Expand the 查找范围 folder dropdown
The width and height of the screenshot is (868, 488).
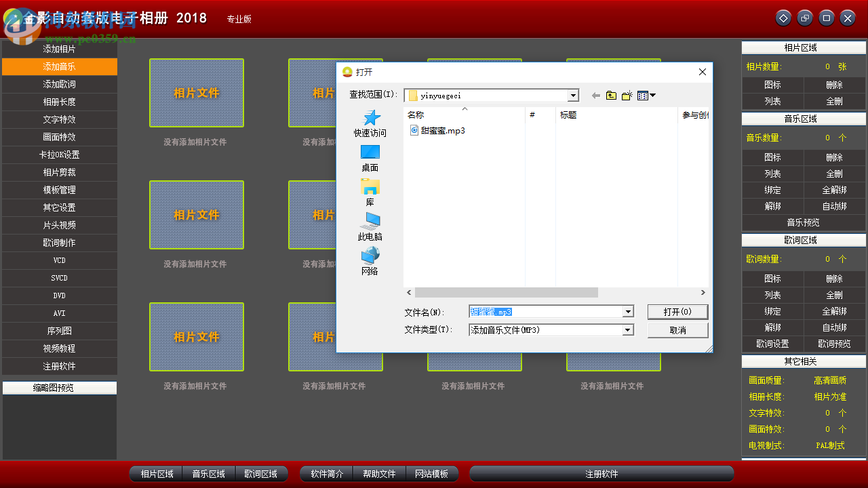[573, 96]
